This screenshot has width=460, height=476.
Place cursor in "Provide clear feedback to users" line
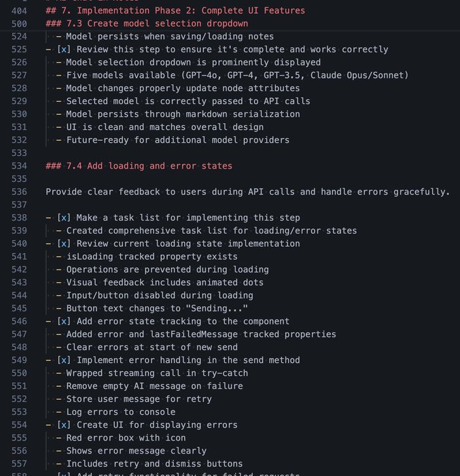247,192
